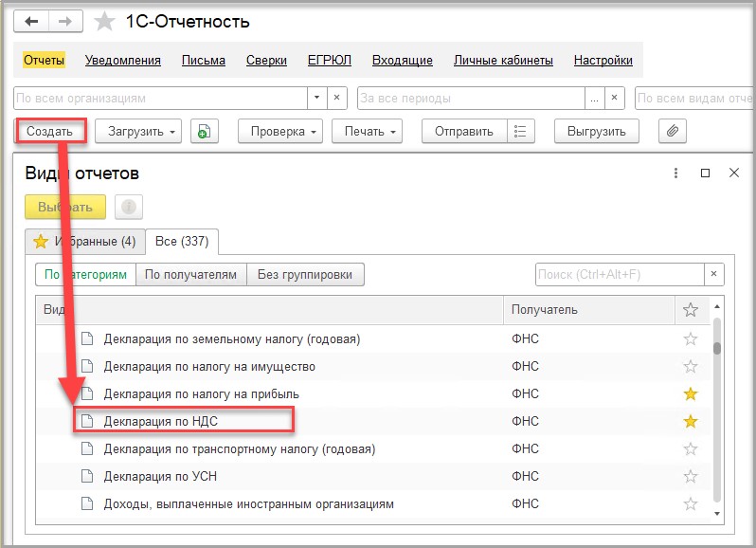Click the scrollbar up arrow in report list
756x548 pixels.
(717, 306)
